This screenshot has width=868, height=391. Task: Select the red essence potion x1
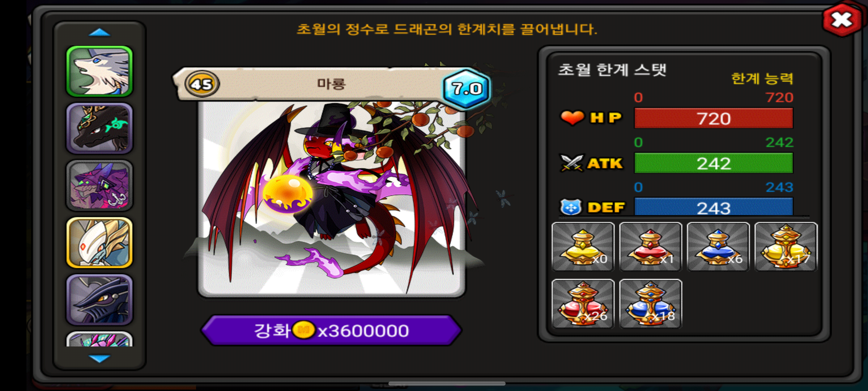[651, 247]
